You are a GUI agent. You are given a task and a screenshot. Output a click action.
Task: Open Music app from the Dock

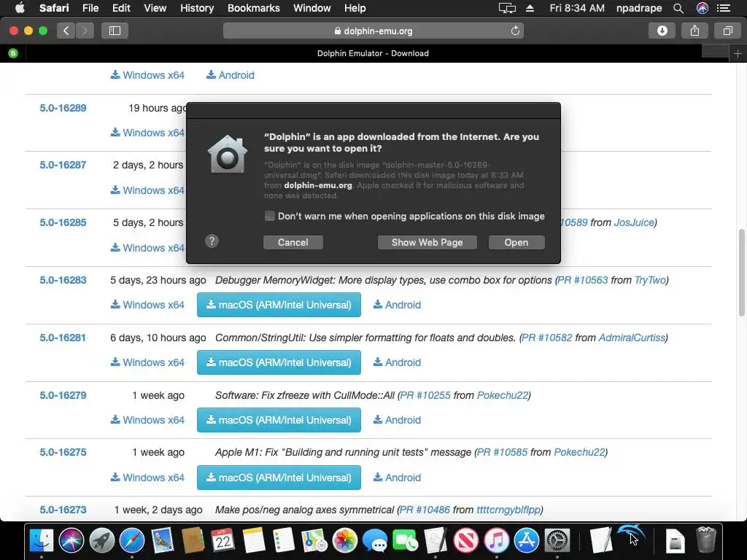(496, 540)
